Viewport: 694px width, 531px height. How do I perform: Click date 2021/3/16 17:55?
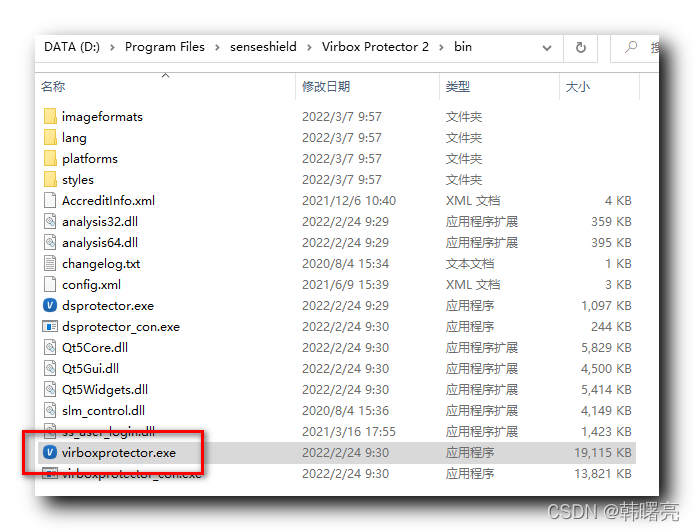349,432
